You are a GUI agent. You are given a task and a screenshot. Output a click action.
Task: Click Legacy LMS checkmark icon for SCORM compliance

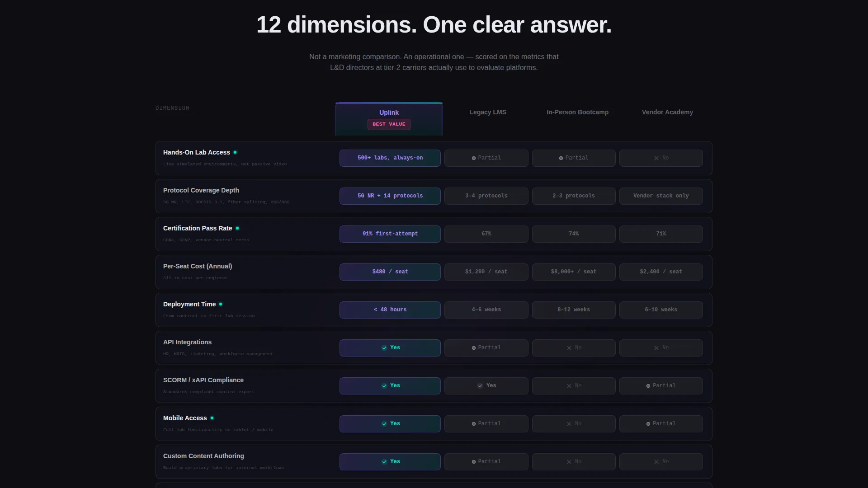tap(480, 386)
